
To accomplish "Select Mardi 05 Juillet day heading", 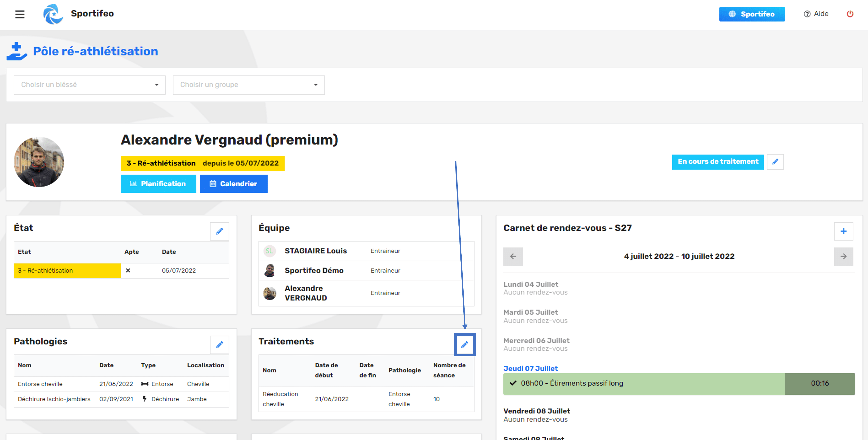I will (530, 312).
